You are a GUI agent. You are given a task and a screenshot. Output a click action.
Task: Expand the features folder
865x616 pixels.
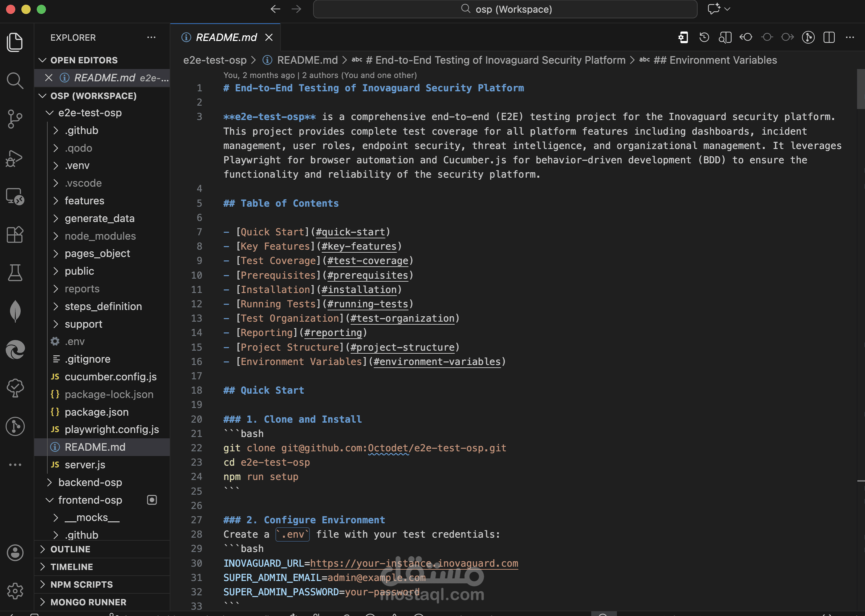pos(84,201)
